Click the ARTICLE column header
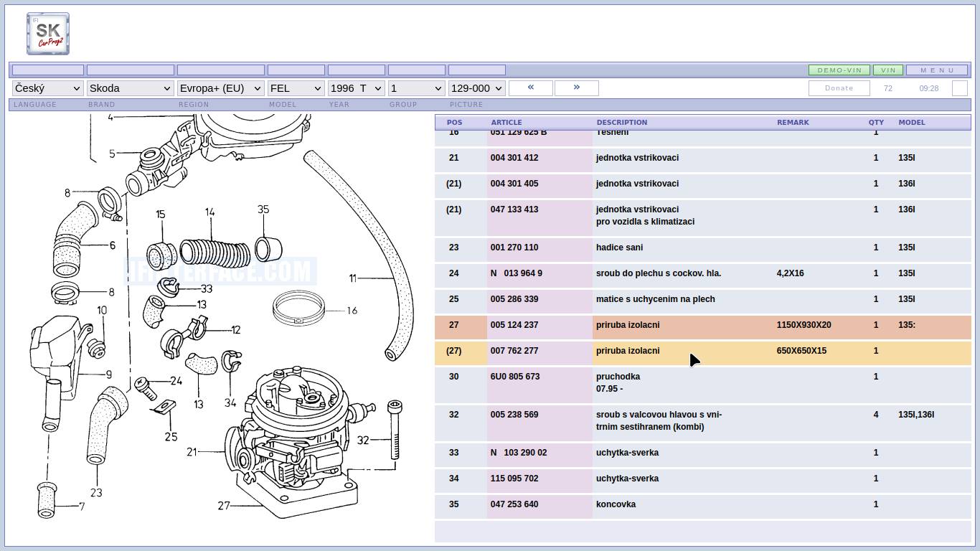Screen dimensions: 980x551 point(507,123)
